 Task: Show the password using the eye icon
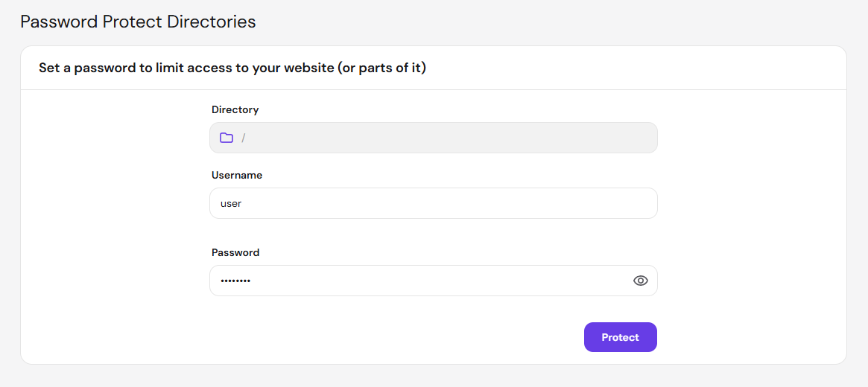(641, 281)
